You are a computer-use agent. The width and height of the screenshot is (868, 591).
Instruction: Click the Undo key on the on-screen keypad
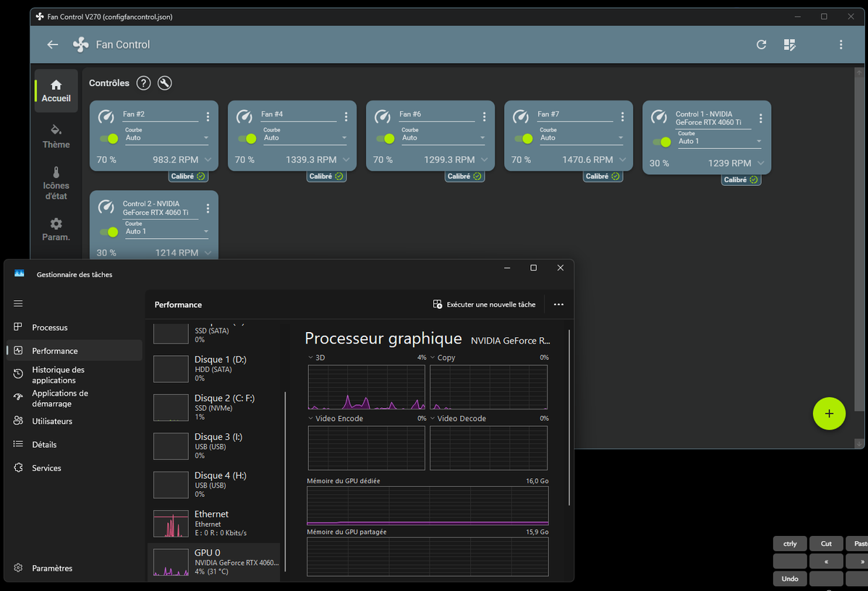coord(790,579)
